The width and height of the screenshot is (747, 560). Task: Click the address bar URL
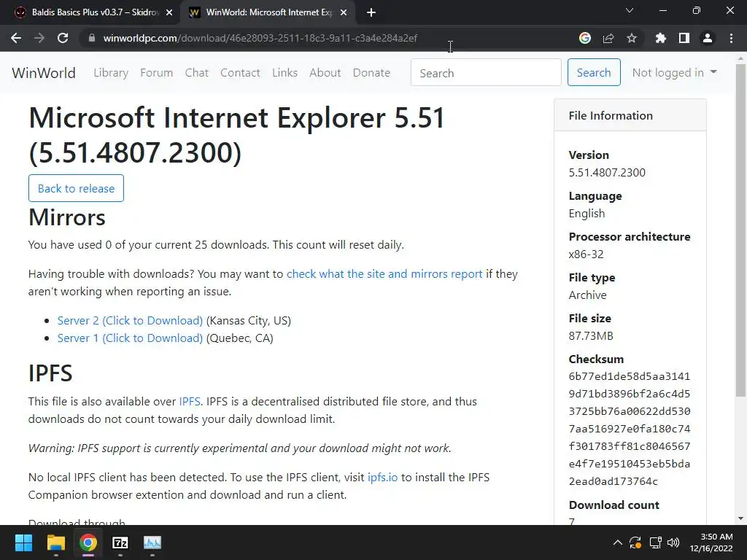coord(260,38)
